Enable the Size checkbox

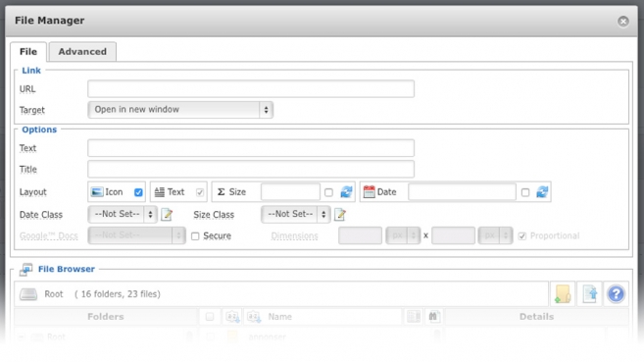click(x=328, y=192)
